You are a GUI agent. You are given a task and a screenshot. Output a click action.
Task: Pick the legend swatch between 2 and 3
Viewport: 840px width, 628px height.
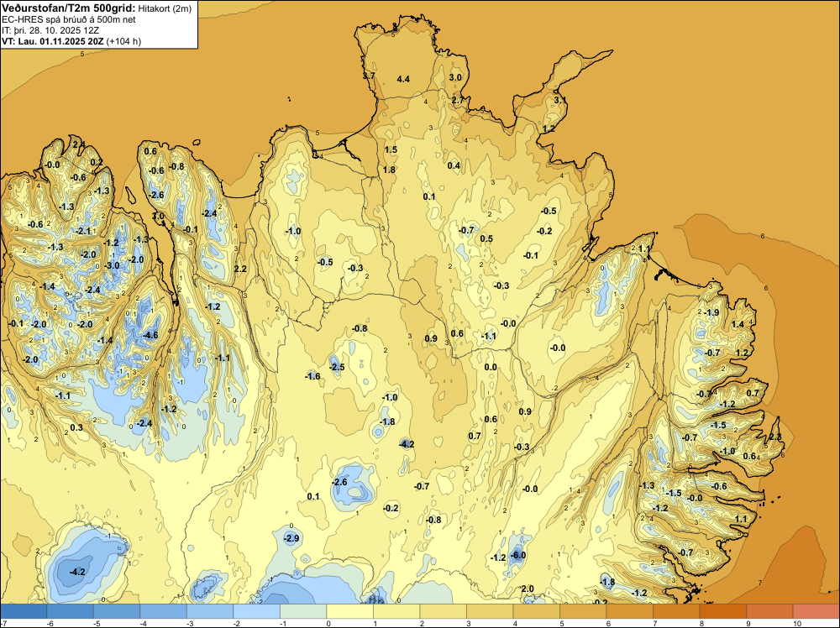click(x=443, y=611)
